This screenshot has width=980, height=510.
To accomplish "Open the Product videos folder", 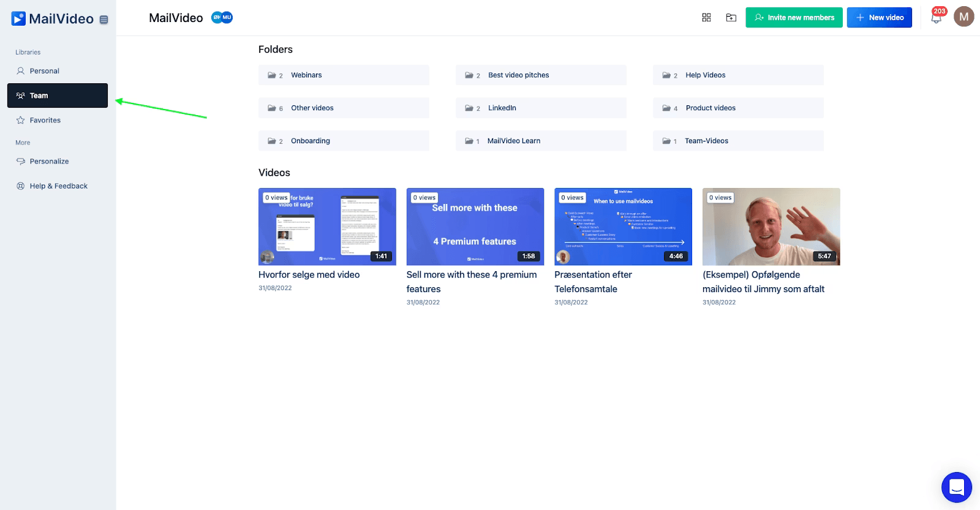I will click(x=738, y=108).
